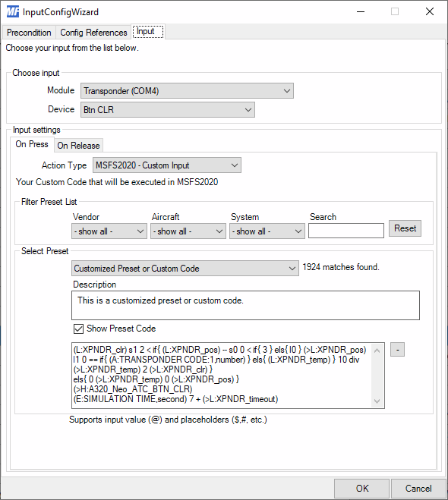Click scroll up arrow in preset code box

point(377,351)
